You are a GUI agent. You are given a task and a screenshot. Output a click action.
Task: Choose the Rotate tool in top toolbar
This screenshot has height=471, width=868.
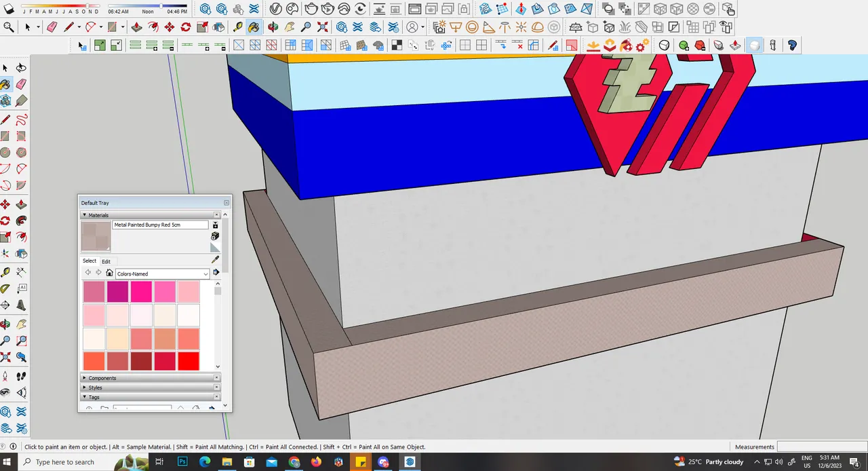tap(185, 27)
